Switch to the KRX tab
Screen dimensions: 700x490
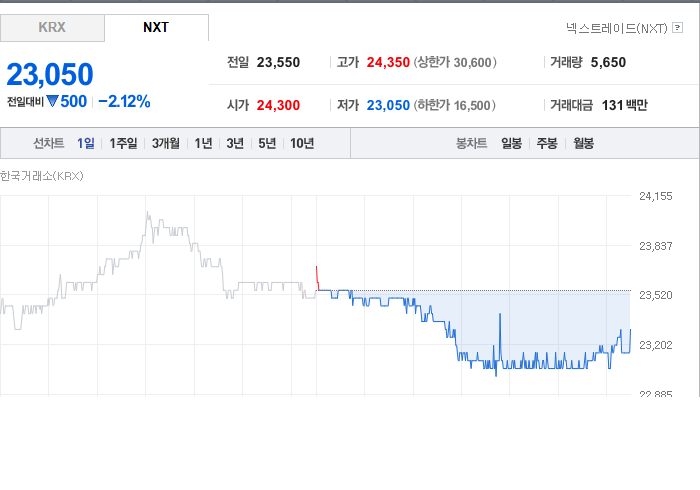click(x=52, y=28)
